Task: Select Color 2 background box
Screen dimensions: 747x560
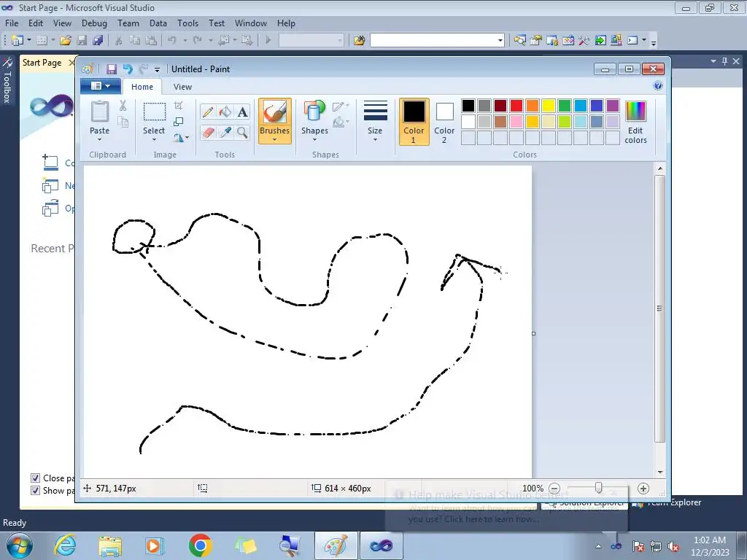Action: [444, 122]
